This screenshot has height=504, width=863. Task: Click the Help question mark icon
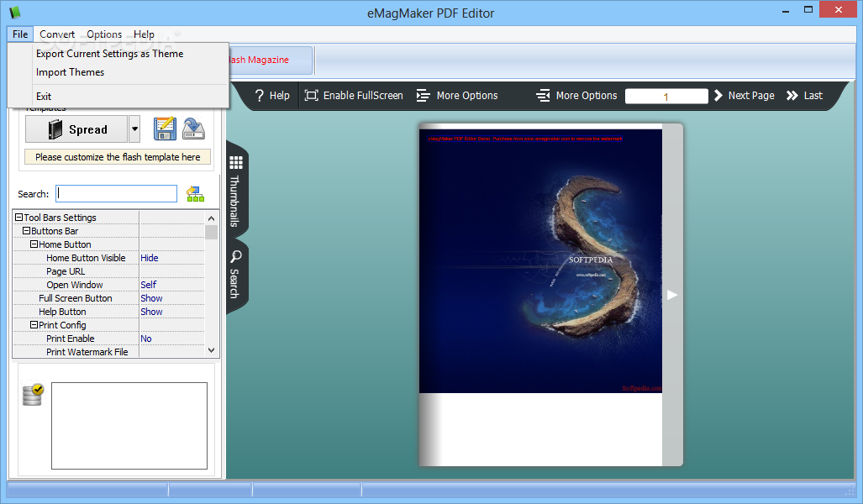click(259, 96)
